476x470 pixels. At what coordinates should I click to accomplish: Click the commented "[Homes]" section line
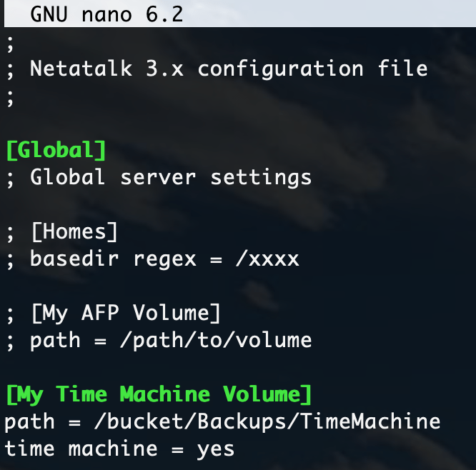pos(74,231)
